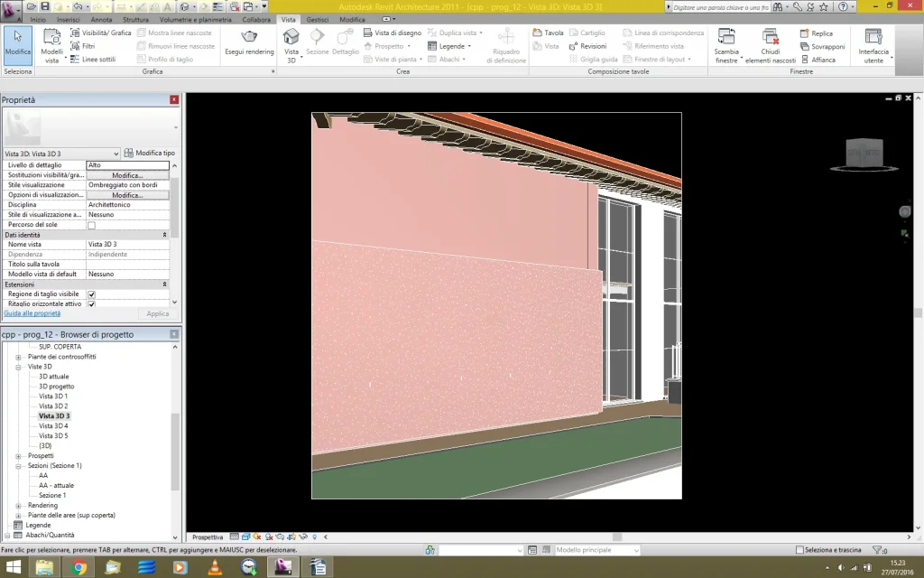Add a new Tavola sheet
The width and height of the screenshot is (924, 578).
click(x=548, y=33)
